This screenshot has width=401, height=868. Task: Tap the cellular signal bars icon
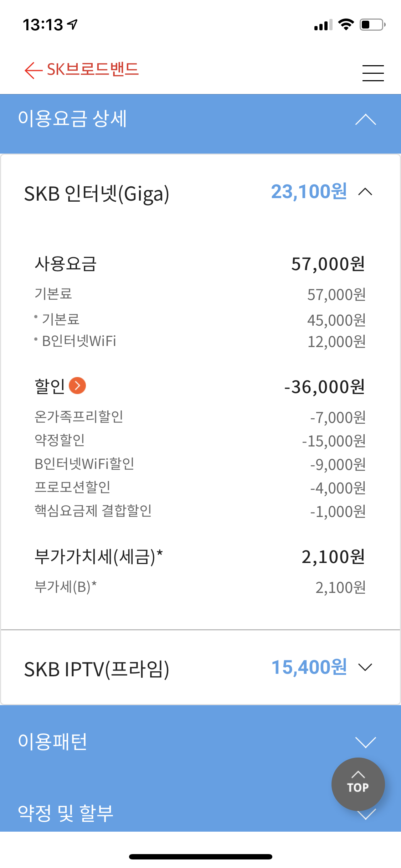click(x=323, y=25)
